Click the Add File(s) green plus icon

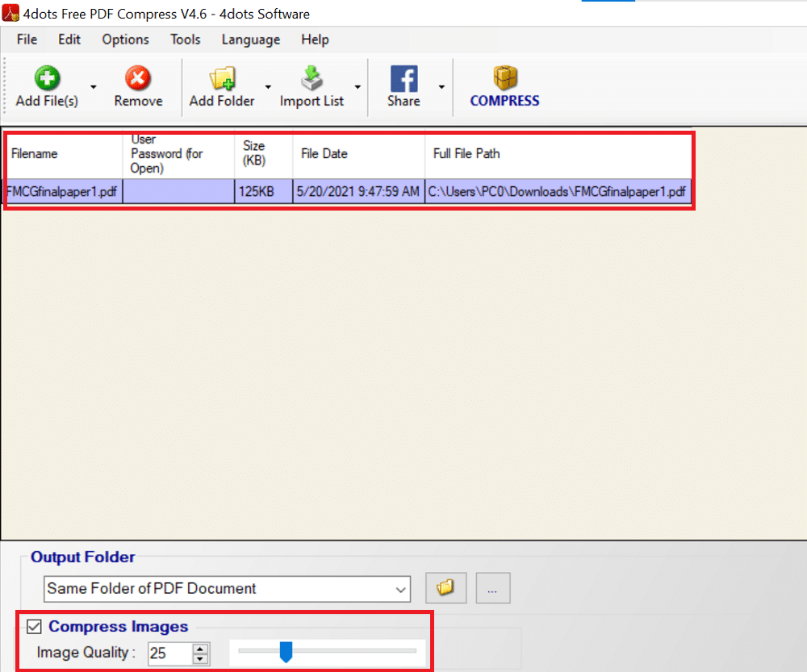[48, 79]
